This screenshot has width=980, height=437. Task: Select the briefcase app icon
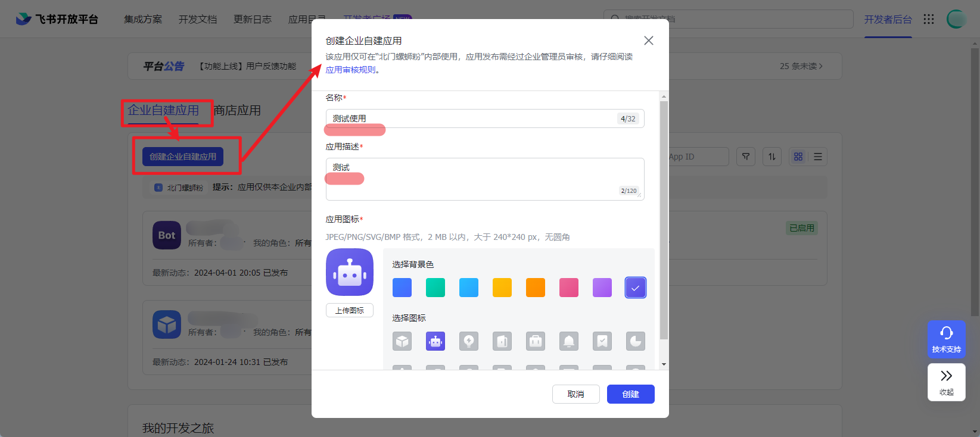pos(536,341)
